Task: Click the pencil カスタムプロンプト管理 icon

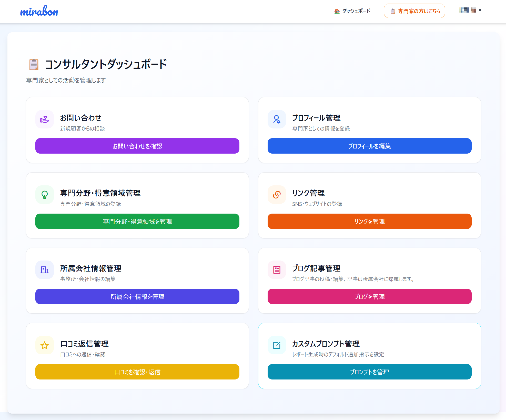Action: (x=277, y=345)
